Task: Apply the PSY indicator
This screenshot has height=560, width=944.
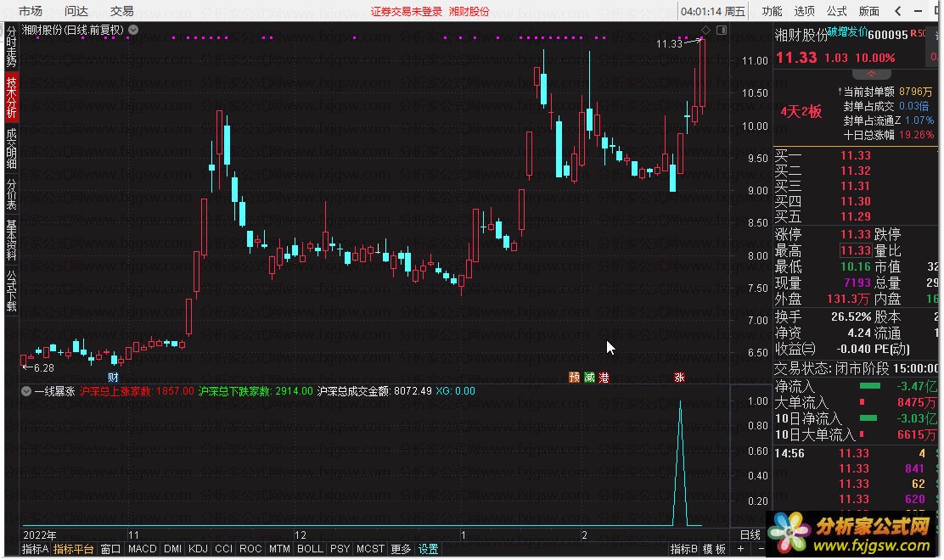Action: [340, 549]
